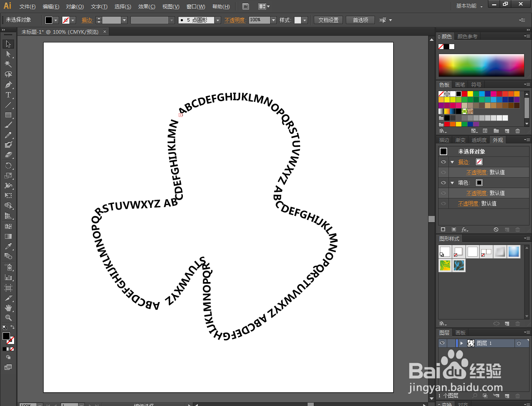Open the stroke color dropdown in control bar
This screenshot has width=532, height=406.
[73, 20]
